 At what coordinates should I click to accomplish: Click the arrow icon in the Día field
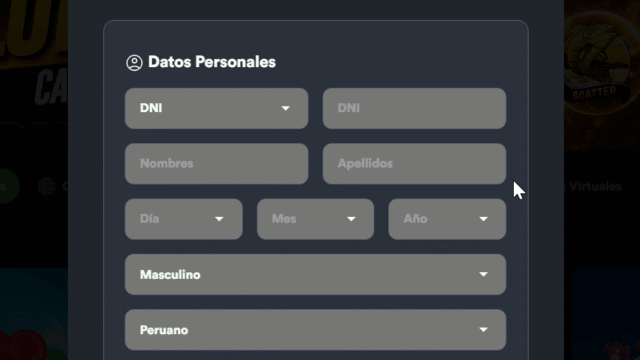(x=219, y=219)
